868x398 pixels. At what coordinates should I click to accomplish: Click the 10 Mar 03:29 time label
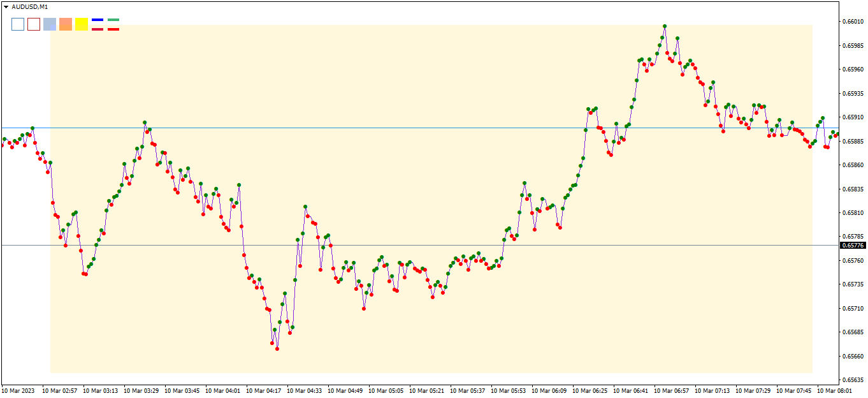[141, 390]
